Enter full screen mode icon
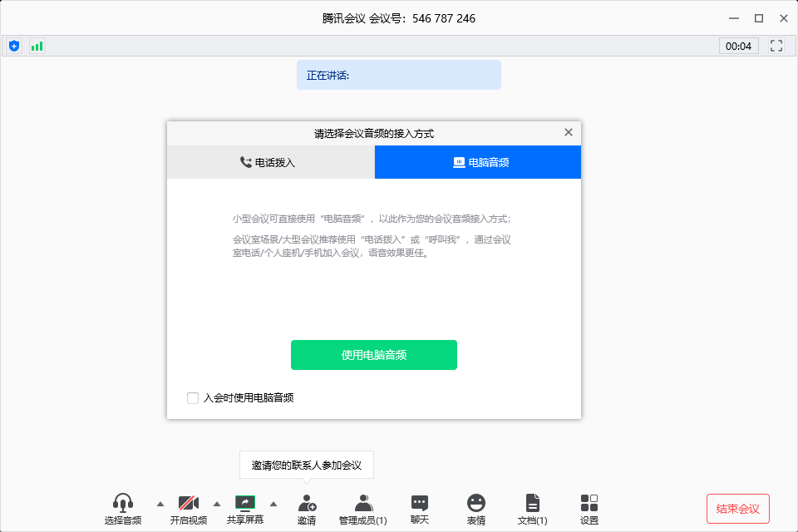798x532 pixels. click(x=776, y=46)
